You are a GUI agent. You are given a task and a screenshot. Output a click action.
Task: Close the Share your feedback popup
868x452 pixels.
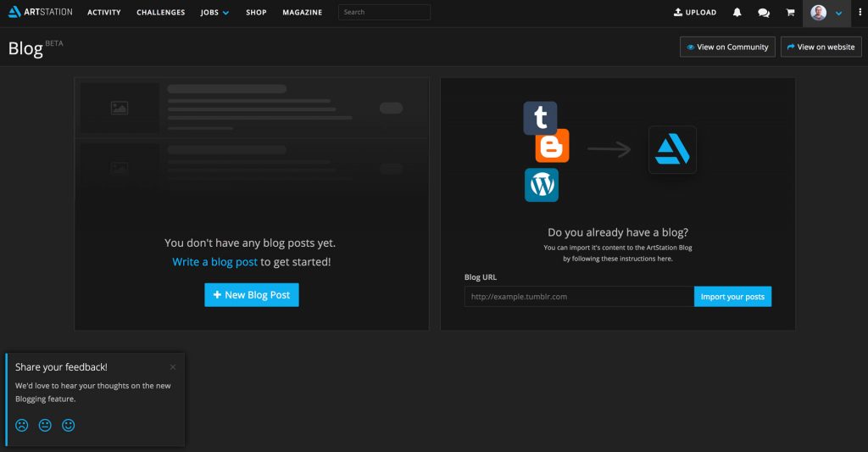173,366
